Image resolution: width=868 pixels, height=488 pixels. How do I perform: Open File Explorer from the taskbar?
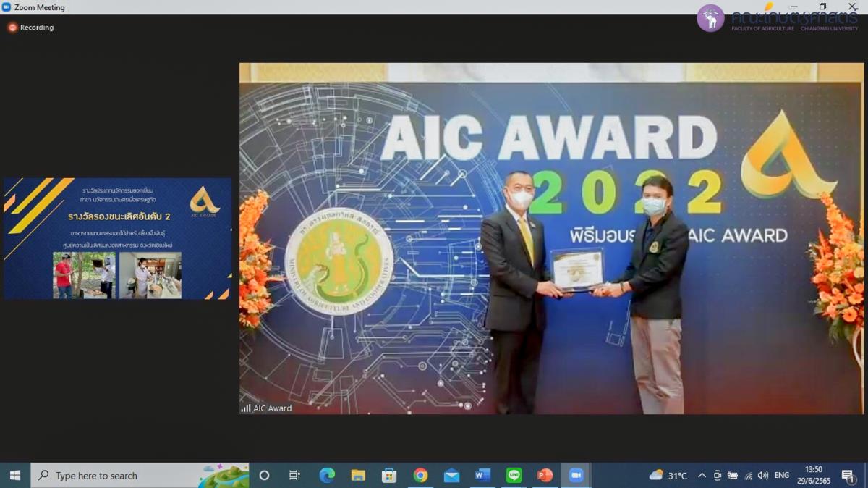pos(358,476)
